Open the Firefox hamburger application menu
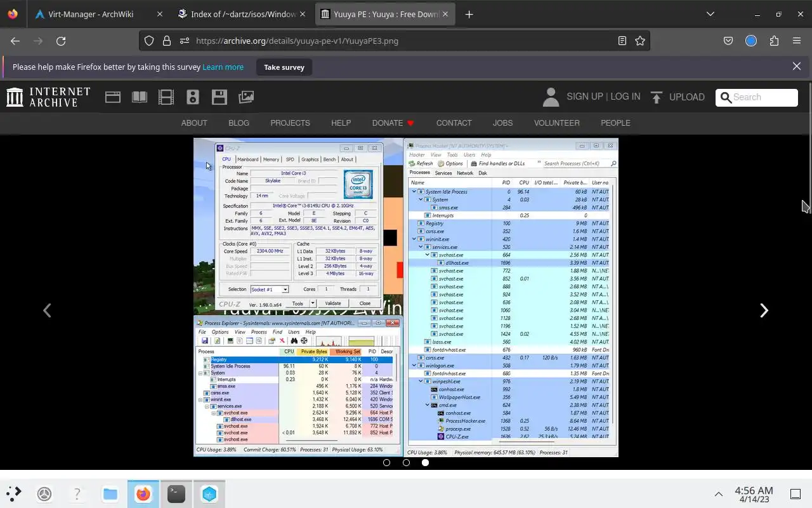Viewport: 812px width, 508px height. [797, 41]
